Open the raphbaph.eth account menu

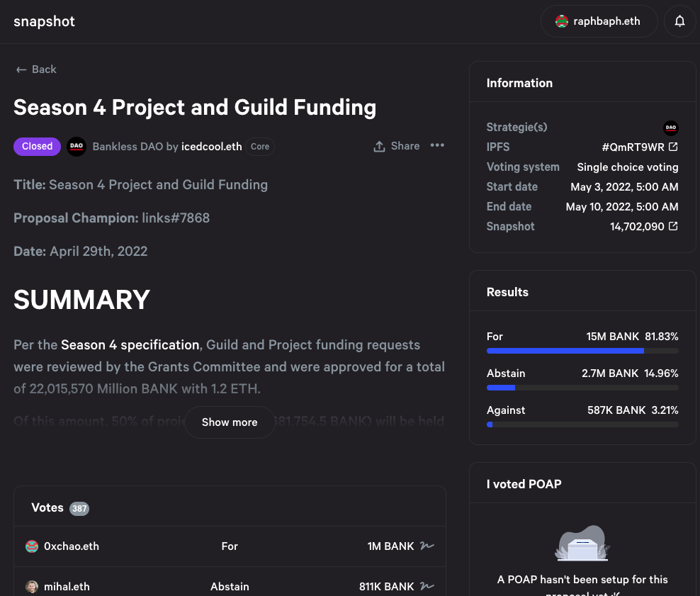click(x=599, y=21)
